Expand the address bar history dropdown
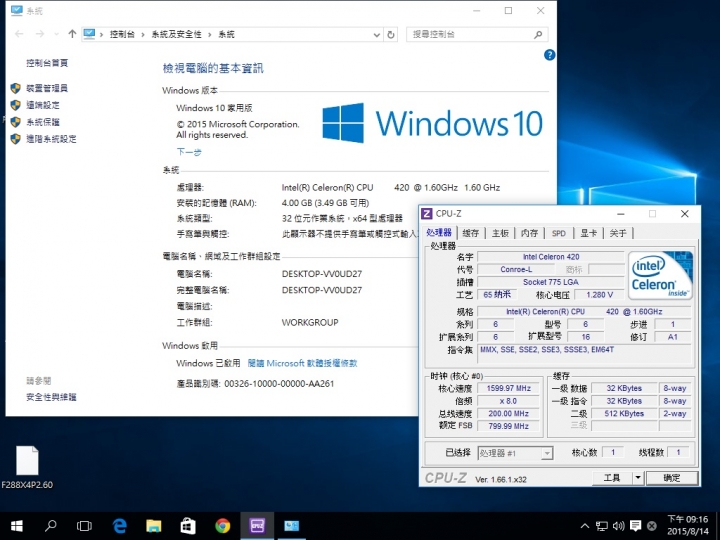Image resolution: width=720 pixels, height=540 pixels. click(x=377, y=34)
